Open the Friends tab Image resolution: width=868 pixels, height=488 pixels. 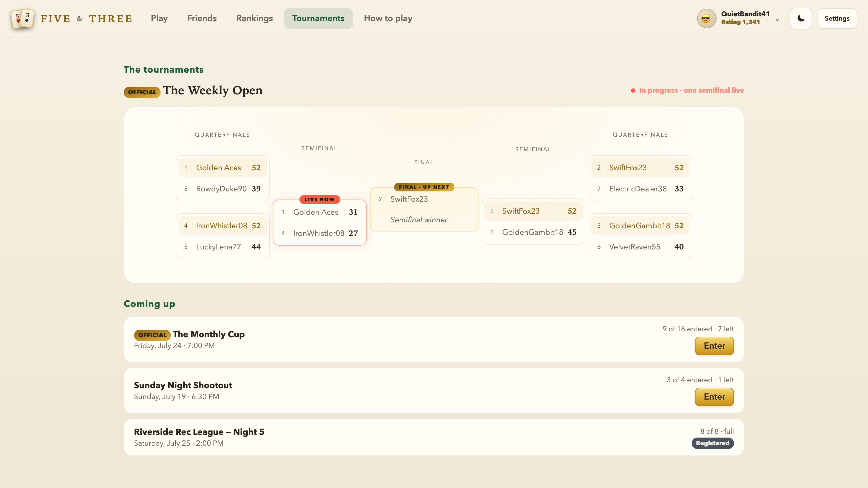tap(202, 18)
